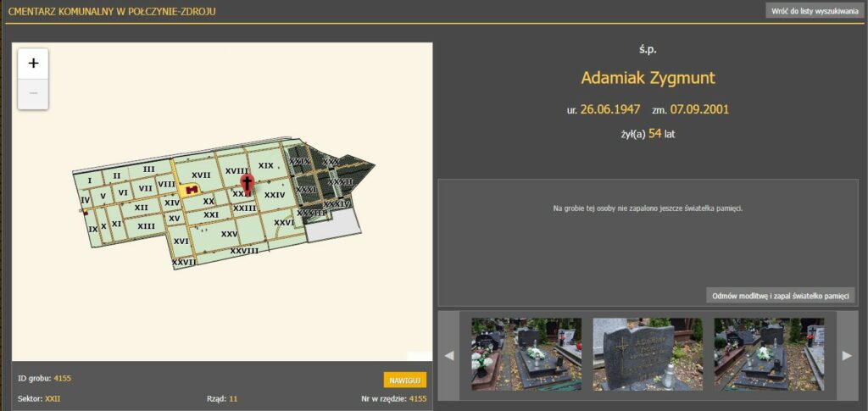
Task: Click Odmów modlitwę i zapal światełko pamięci
Action: coord(781,296)
